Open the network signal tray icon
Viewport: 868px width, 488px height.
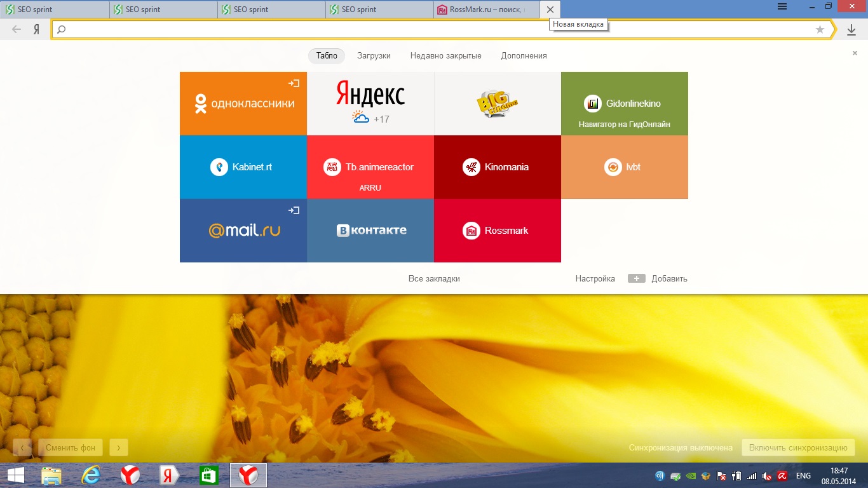pos(752,475)
